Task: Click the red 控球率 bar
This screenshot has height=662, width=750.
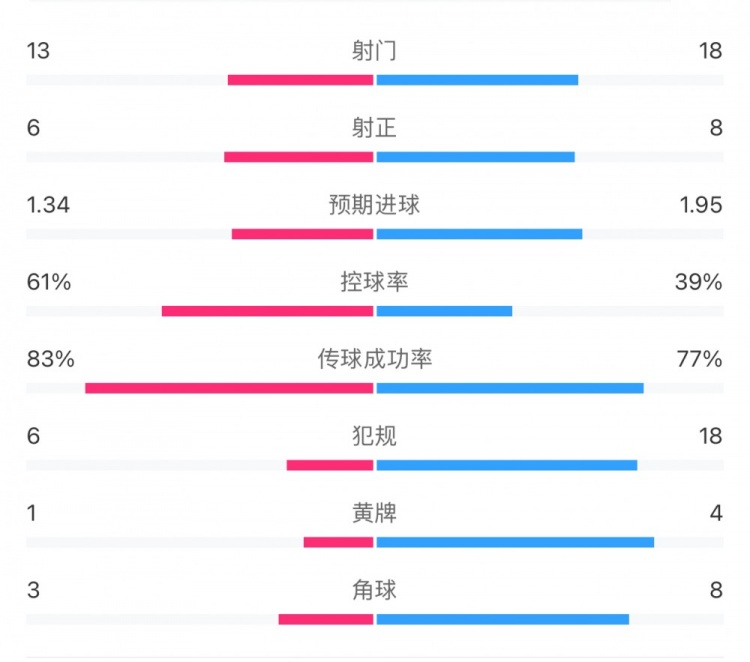Action: (x=267, y=311)
